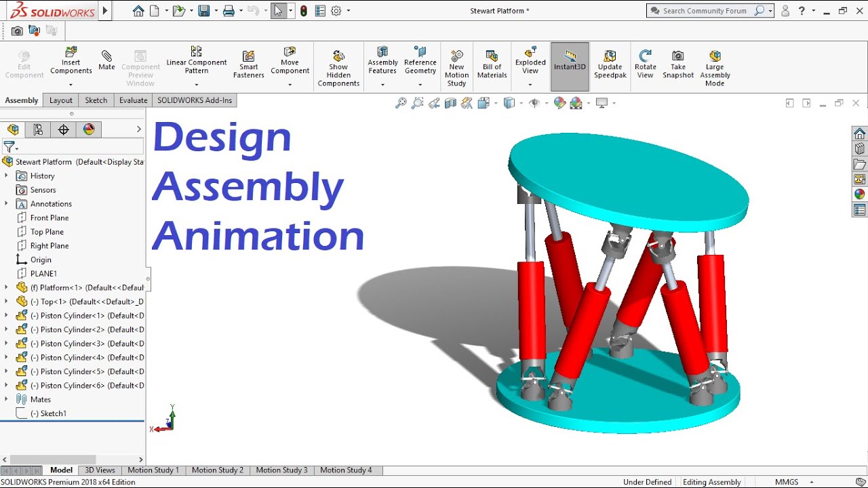Click the Take Snapshot tool

[x=678, y=64]
